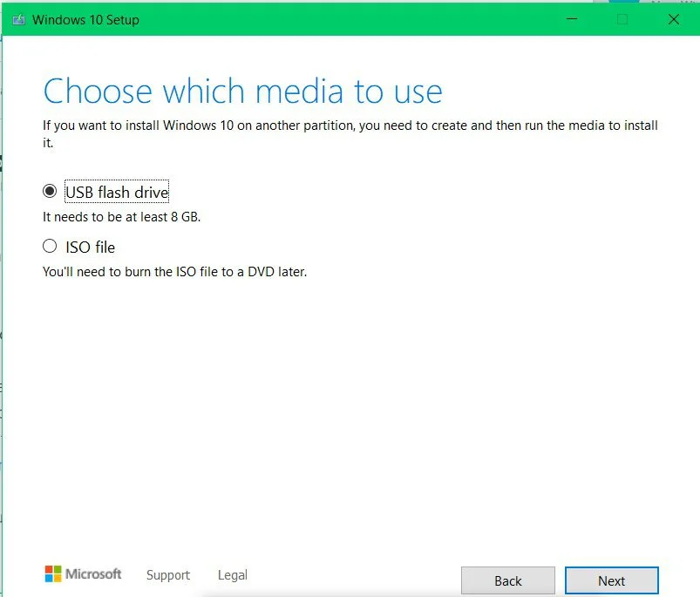
Task: Click the 'Choose which media to use' heading
Action: pyautogui.click(x=243, y=91)
